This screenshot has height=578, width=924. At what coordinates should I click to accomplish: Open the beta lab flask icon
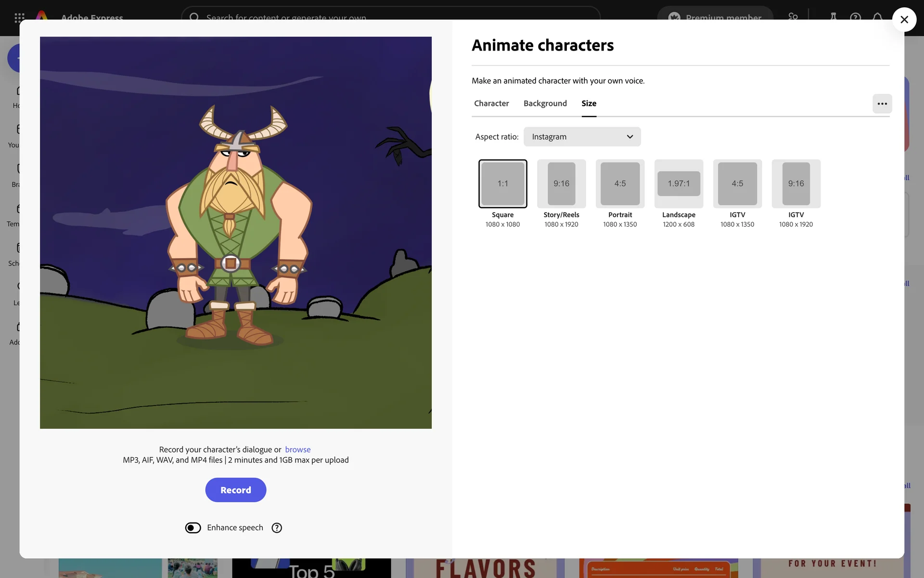click(833, 17)
